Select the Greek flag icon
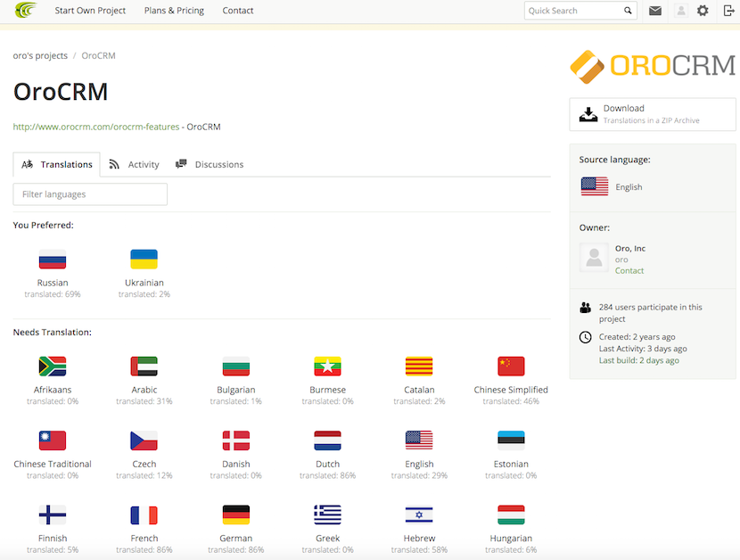The width and height of the screenshot is (740, 560). coord(327,515)
